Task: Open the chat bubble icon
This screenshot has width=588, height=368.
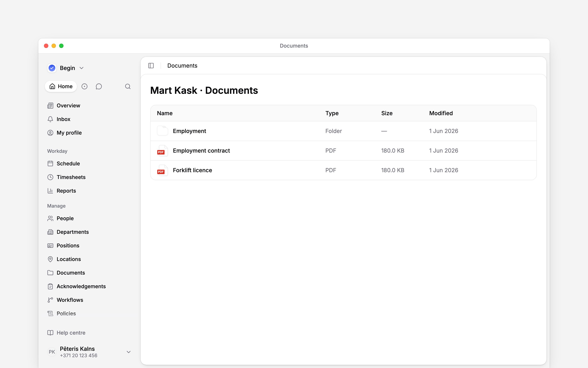Action: (x=99, y=86)
